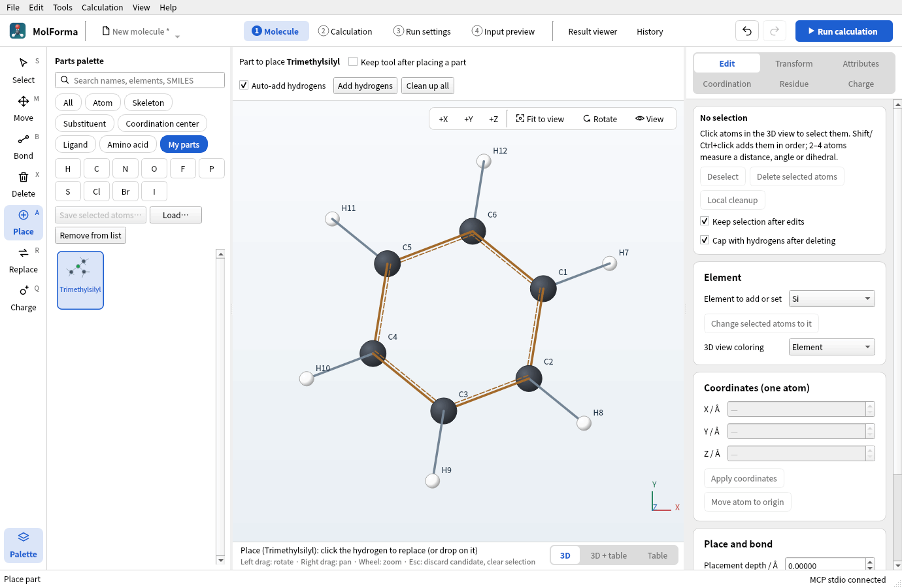Select the Trimethylsilyl part thumbnail
Screen dimensions: 902x588
pyautogui.click(x=80, y=280)
